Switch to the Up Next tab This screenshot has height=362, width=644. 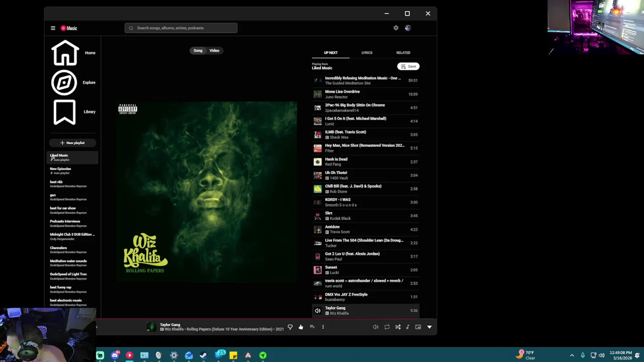[x=331, y=53]
